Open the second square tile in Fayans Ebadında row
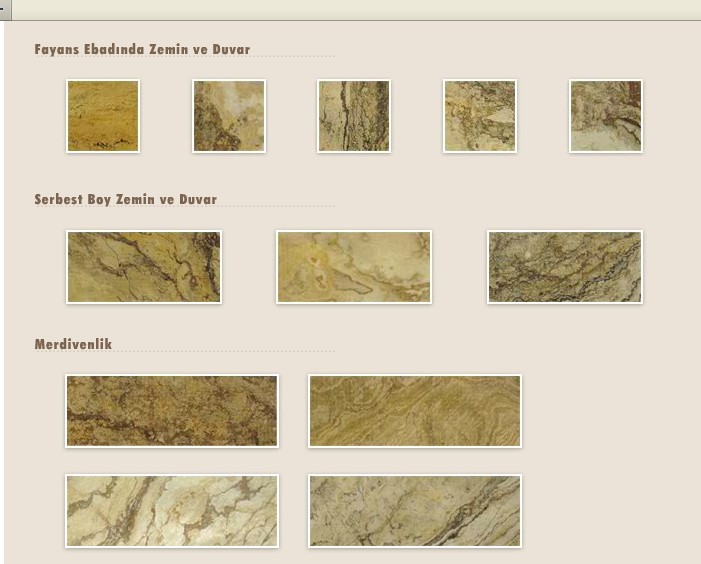Image resolution: width=701 pixels, height=564 pixels. click(229, 116)
